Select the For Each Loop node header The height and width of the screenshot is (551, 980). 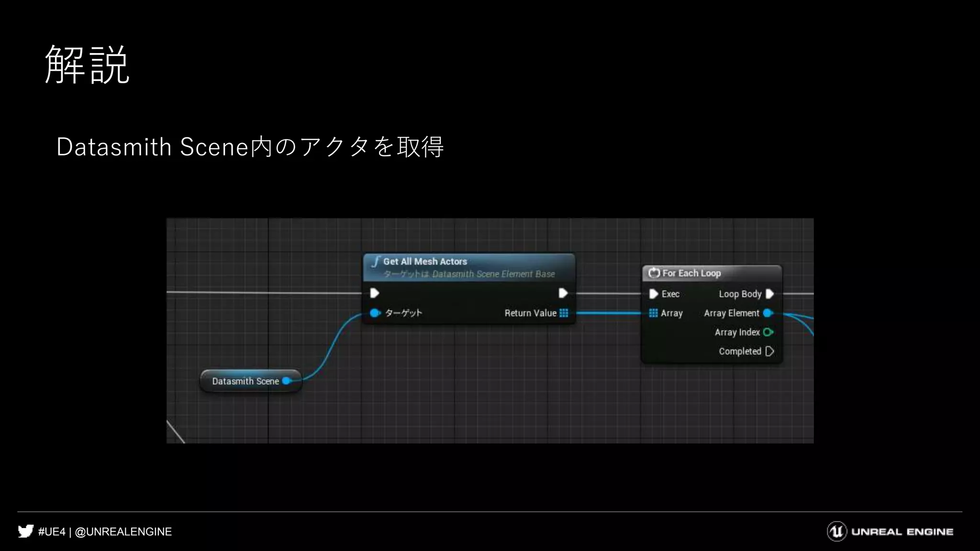pyautogui.click(x=712, y=273)
